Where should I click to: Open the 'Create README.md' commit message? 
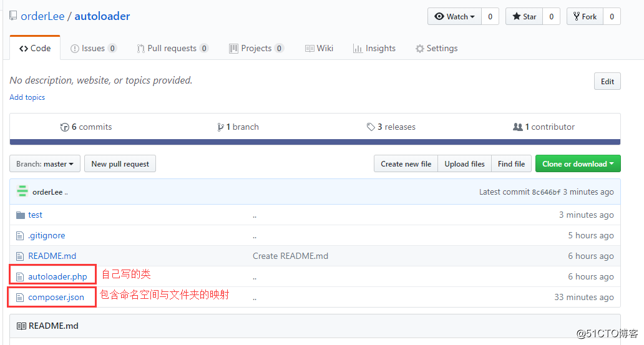(x=290, y=256)
